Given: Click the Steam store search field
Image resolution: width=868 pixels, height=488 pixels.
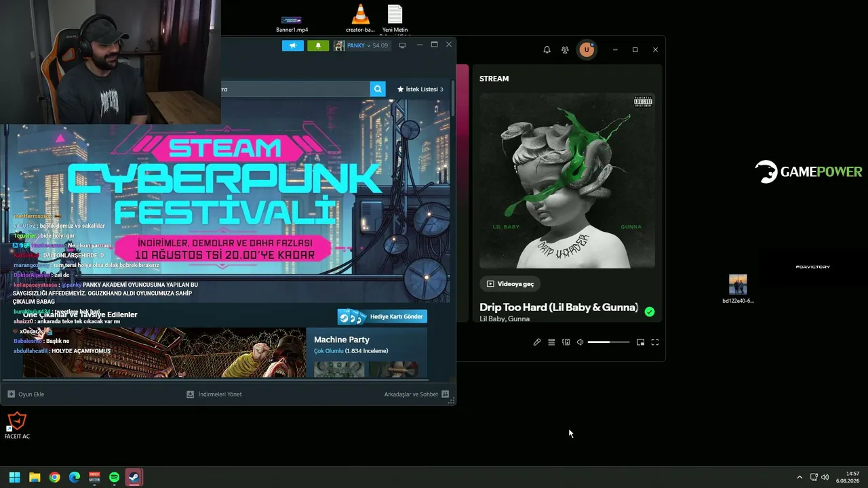Looking at the screenshot, I should point(295,89).
